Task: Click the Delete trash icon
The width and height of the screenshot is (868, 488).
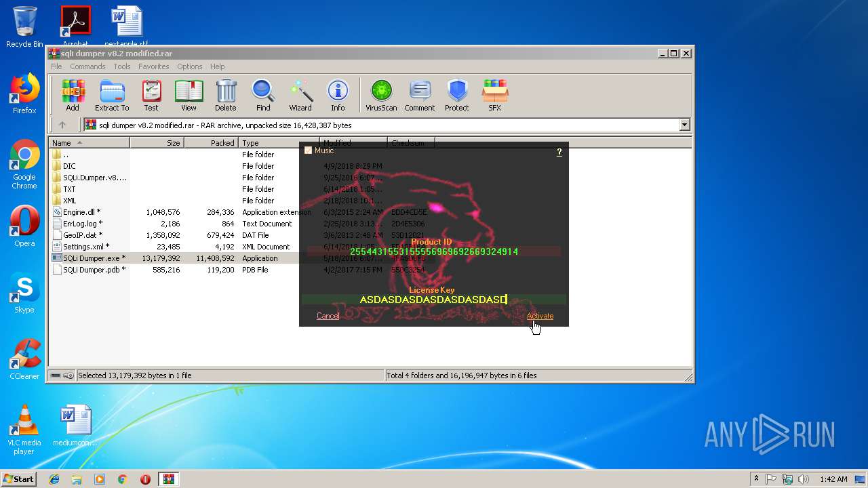Action: [x=226, y=96]
